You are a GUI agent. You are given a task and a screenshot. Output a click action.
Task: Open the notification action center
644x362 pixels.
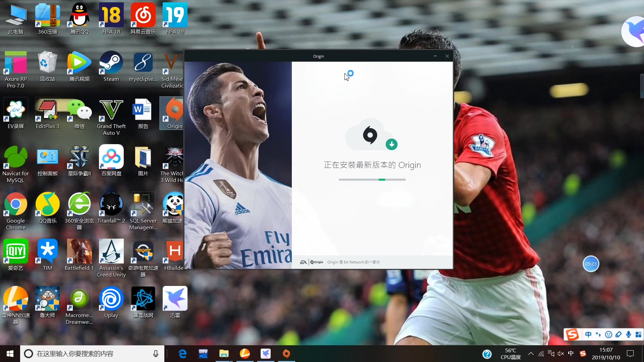631,354
